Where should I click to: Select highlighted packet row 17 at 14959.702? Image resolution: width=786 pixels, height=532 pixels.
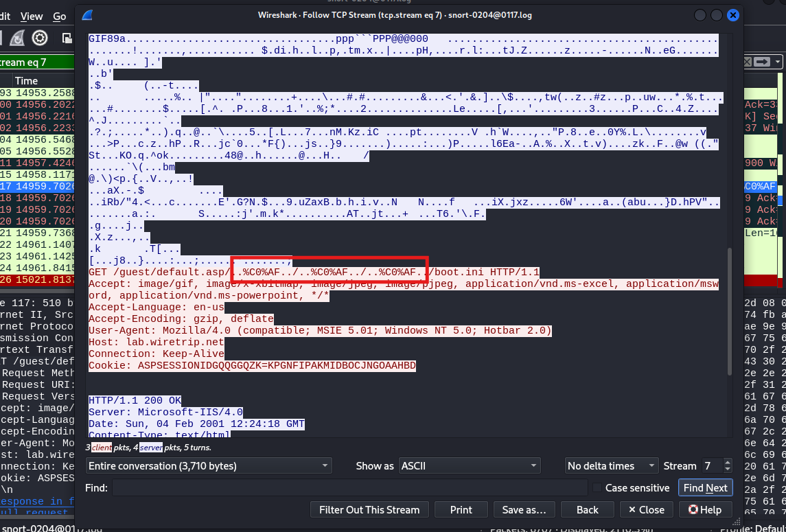coord(37,186)
